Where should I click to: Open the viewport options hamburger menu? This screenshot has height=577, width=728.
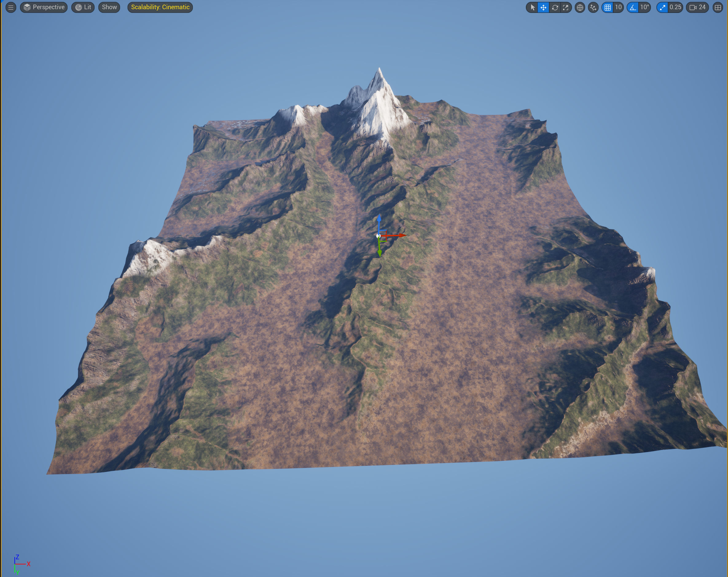click(11, 7)
